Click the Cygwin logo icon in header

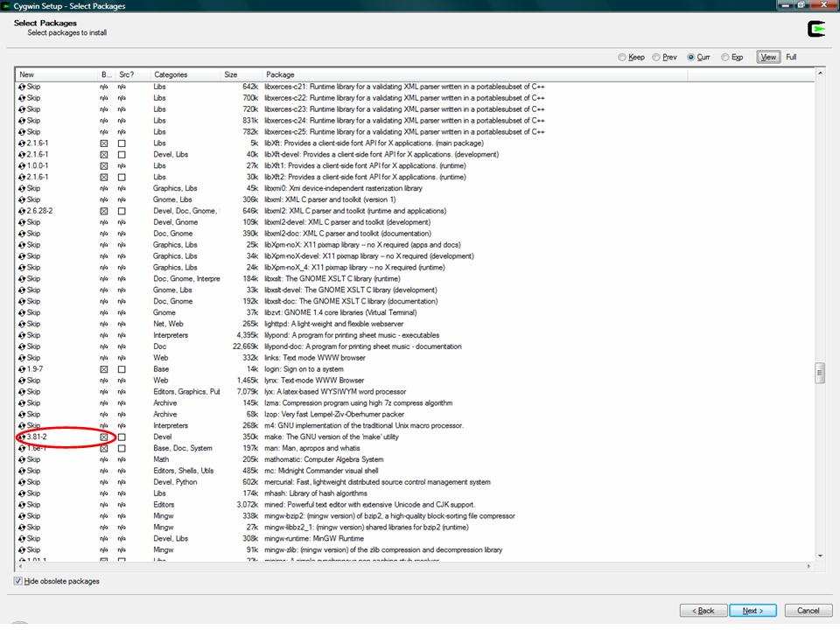816,29
